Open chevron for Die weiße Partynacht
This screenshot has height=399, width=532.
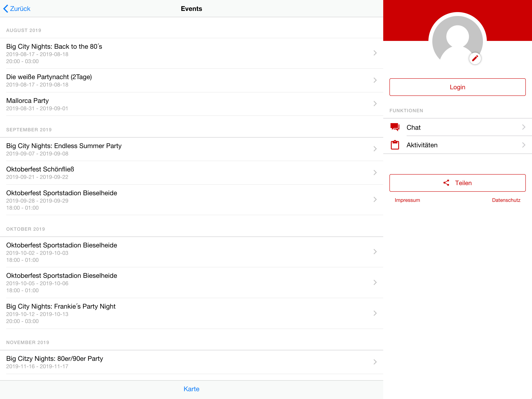click(375, 80)
